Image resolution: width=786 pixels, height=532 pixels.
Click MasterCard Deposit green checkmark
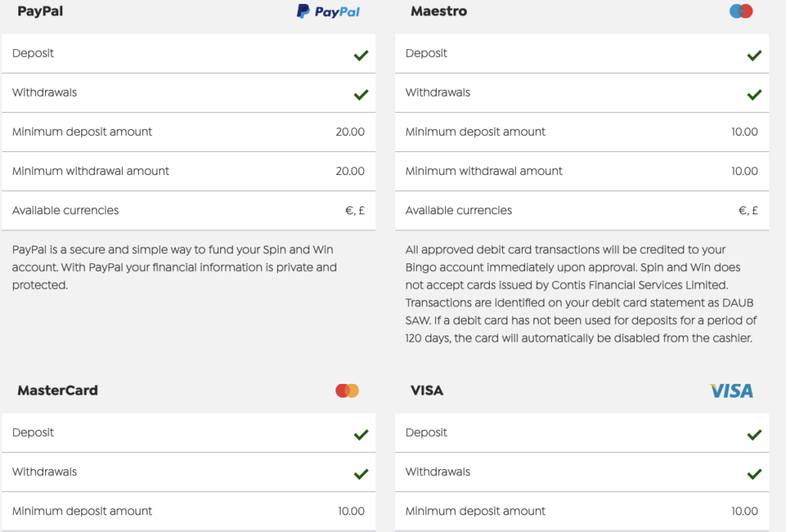(x=361, y=435)
